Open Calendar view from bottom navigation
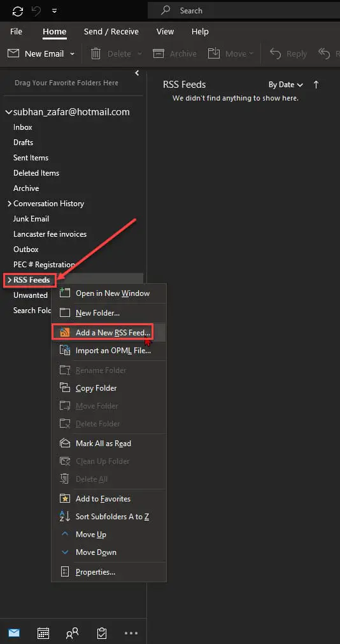This screenshot has width=340, height=644. point(43,633)
